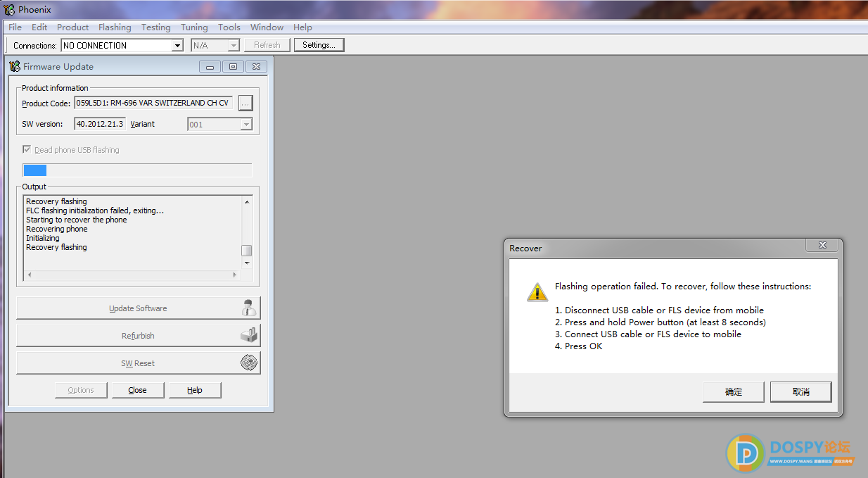Open the Flashing menu
868x478 pixels.
[115, 27]
